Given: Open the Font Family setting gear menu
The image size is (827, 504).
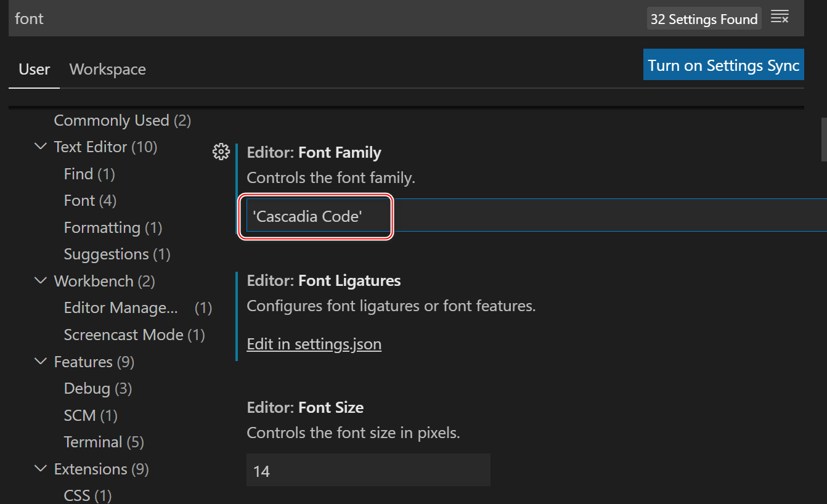Looking at the screenshot, I should pos(221,152).
